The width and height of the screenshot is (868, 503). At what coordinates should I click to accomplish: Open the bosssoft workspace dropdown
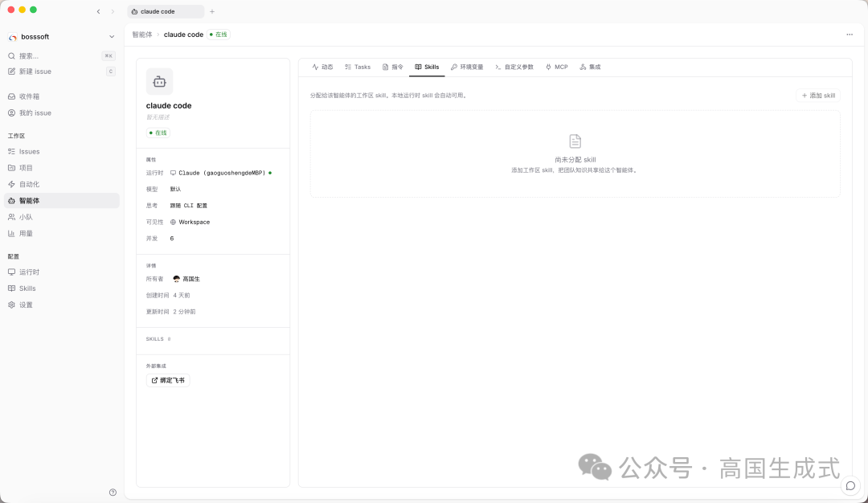61,37
